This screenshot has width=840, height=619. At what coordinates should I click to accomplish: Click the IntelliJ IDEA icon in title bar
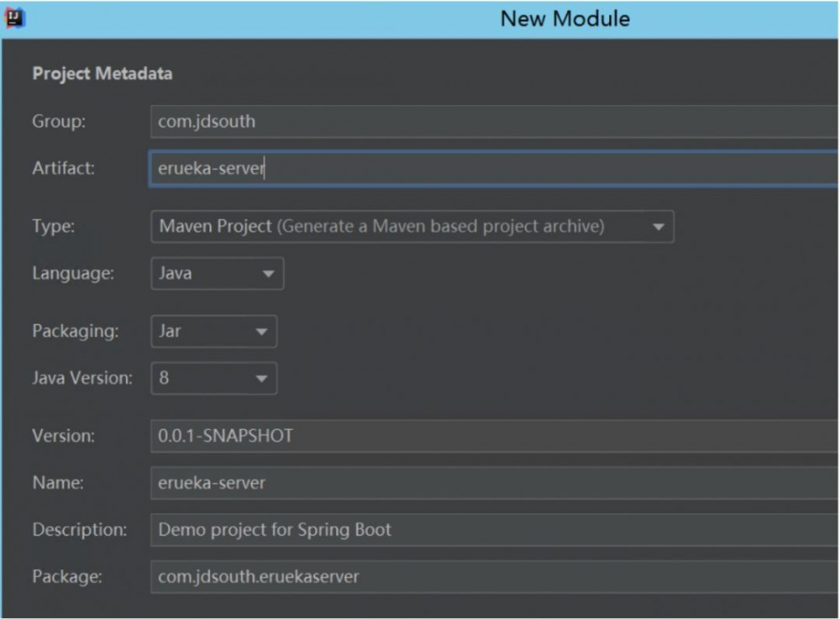click(15, 18)
